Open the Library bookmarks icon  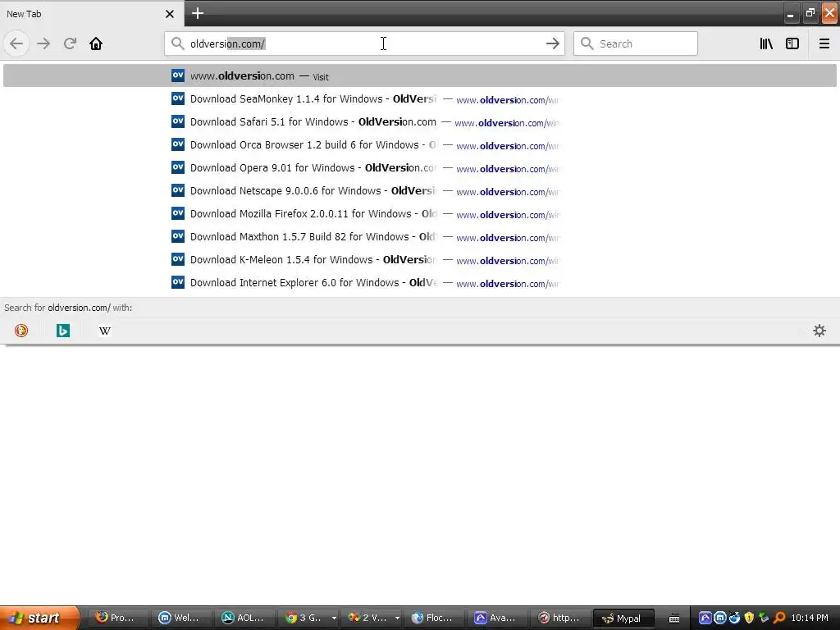coord(766,43)
